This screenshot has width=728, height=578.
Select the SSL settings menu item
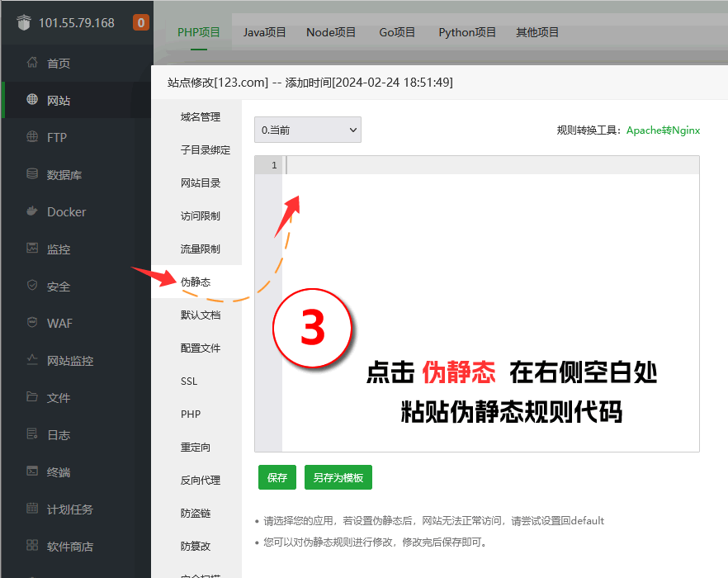188,381
